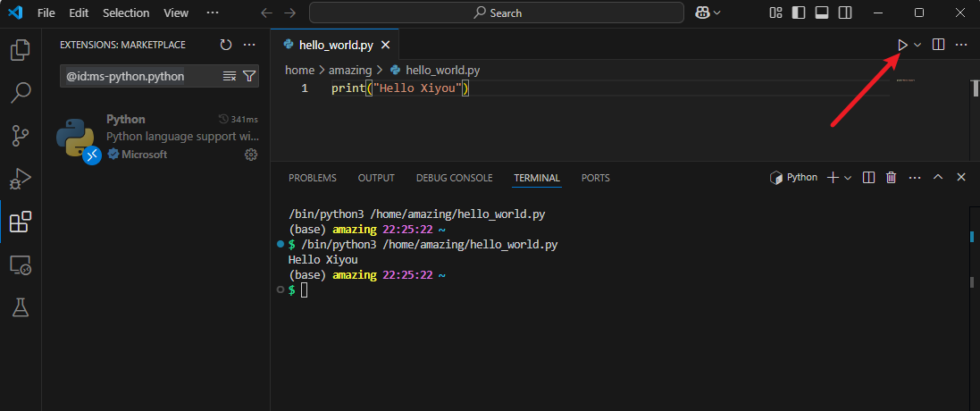Open the Explorer view in activity bar

coord(20,50)
